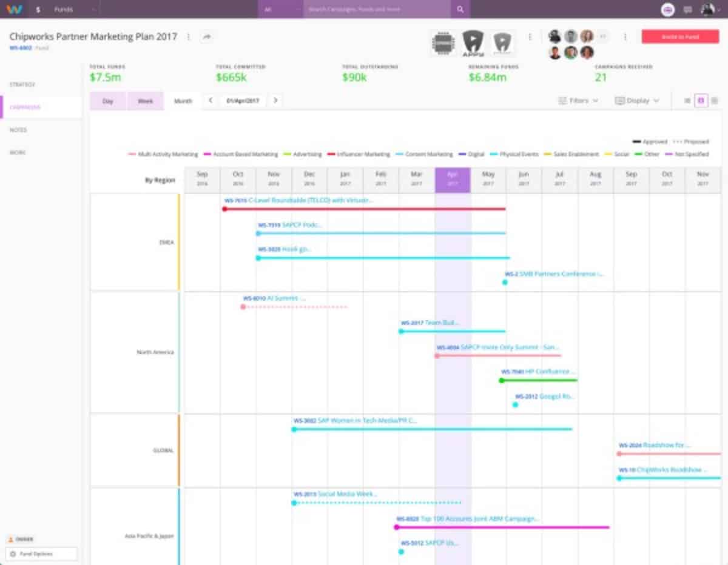Viewport: 728px width, 565px height.
Task: Open the plan title three-dot menu
Action: pyautogui.click(x=189, y=37)
